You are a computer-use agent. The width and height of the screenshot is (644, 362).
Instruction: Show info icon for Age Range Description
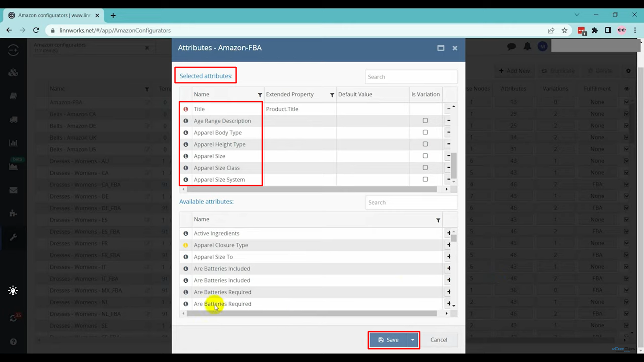pyautogui.click(x=186, y=121)
